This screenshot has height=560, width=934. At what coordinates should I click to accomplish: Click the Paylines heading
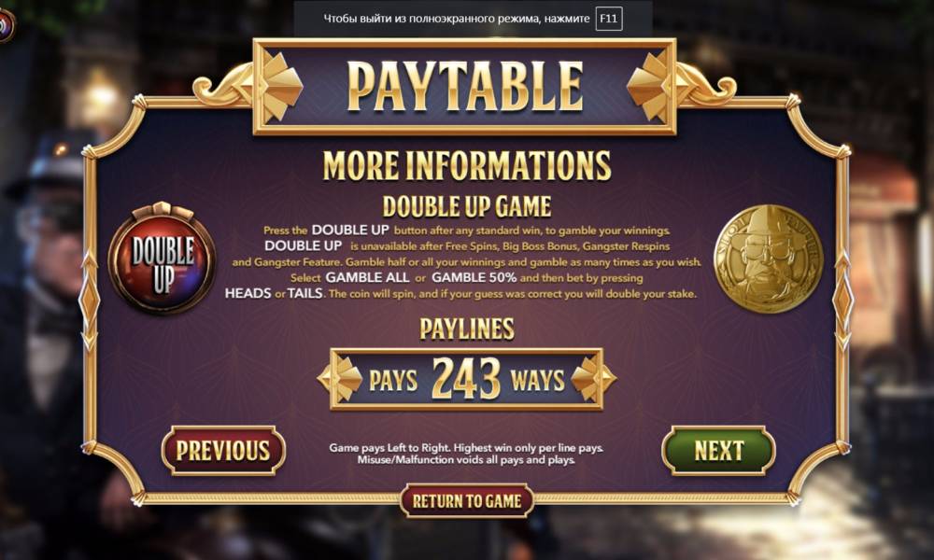tap(467, 329)
